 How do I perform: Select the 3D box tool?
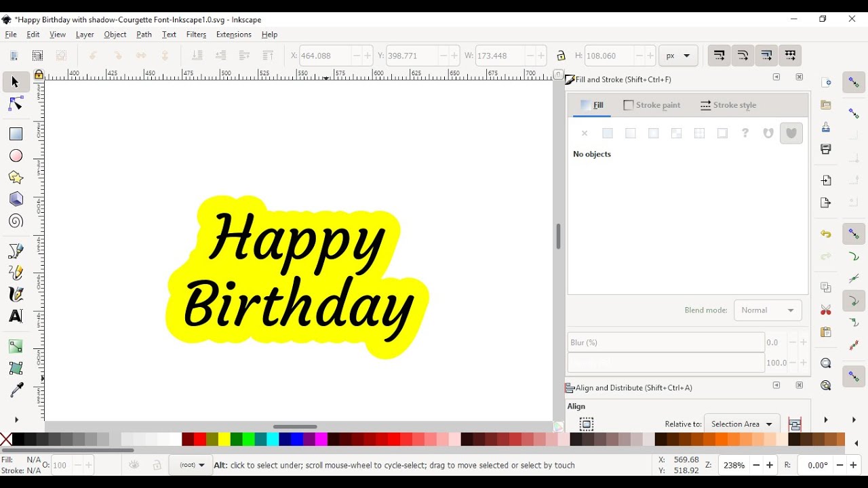coord(16,199)
